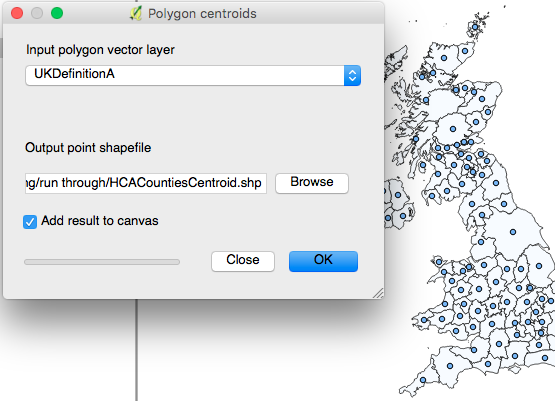Click the UKDefinitionA dropdown arrow stepper
Viewport: 555px width, 401px height.
(x=352, y=75)
